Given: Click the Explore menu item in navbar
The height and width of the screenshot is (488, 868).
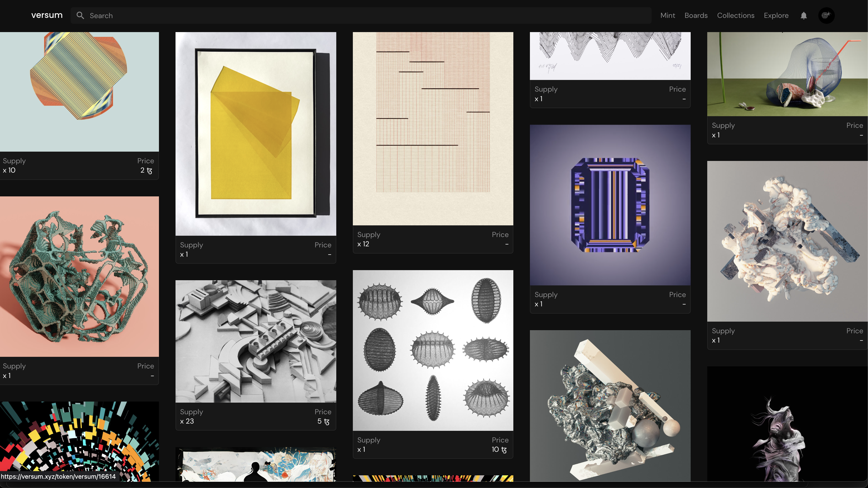Looking at the screenshot, I should click(x=776, y=16).
